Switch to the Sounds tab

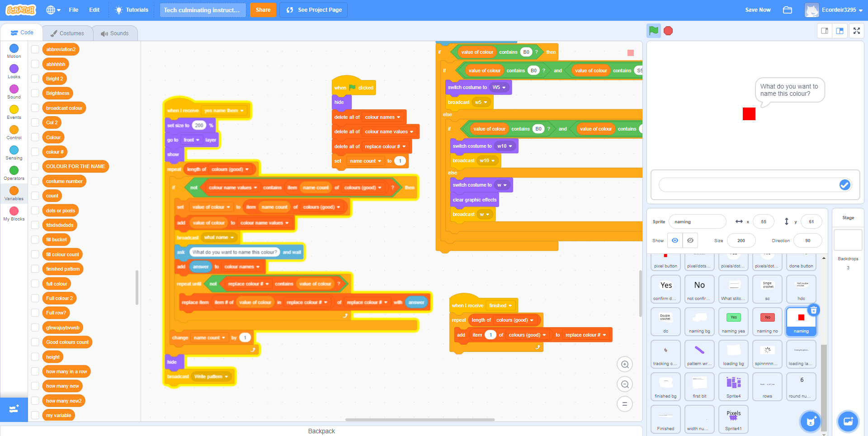[115, 33]
